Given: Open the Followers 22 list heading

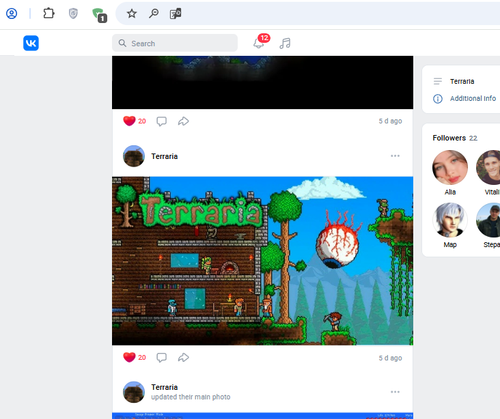Looking at the screenshot, I should pyautogui.click(x=455, y=138).
